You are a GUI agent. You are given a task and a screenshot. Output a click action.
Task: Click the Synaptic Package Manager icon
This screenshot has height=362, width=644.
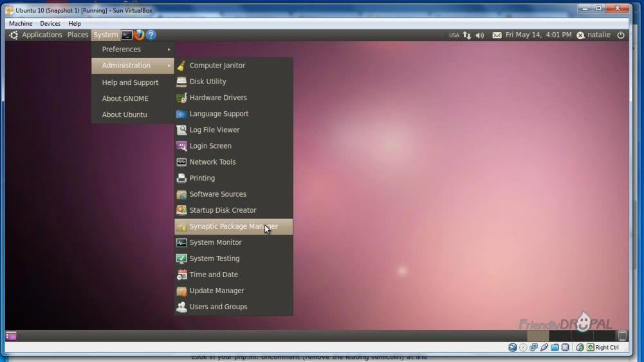pos(181,226)
